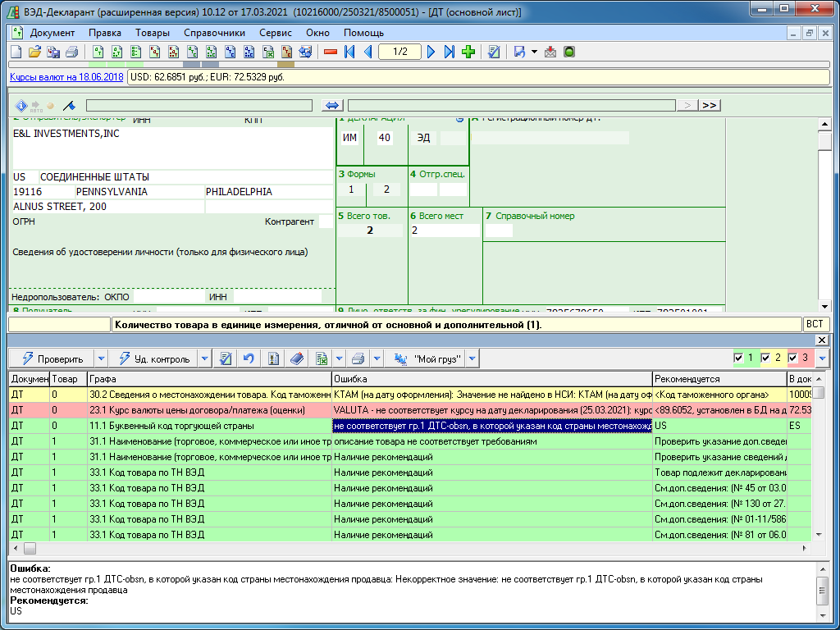This screenshot has height=630, width=840.
Task: Click the open folder icon
Action: pos(35,52)
